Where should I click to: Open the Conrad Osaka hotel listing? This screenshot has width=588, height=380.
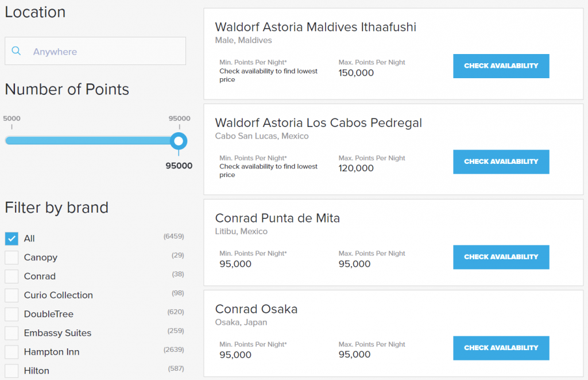pos(256,309)
